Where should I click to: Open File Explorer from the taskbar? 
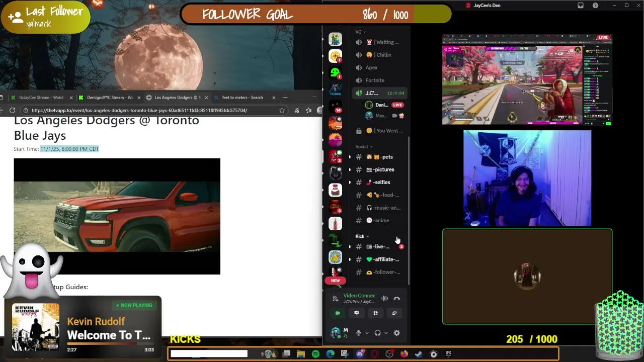point(301,354)
